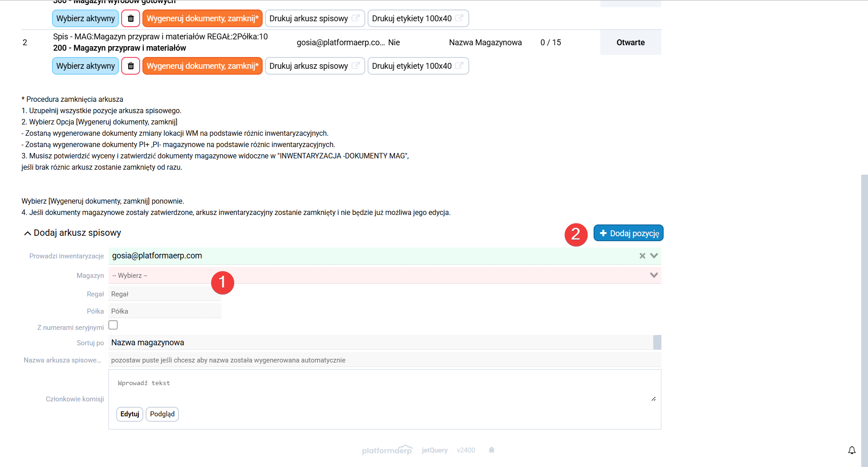Open Drukuj etykiety 100x40 for row 2
This screenshot has width=868, height=467.
click(418, 66)
